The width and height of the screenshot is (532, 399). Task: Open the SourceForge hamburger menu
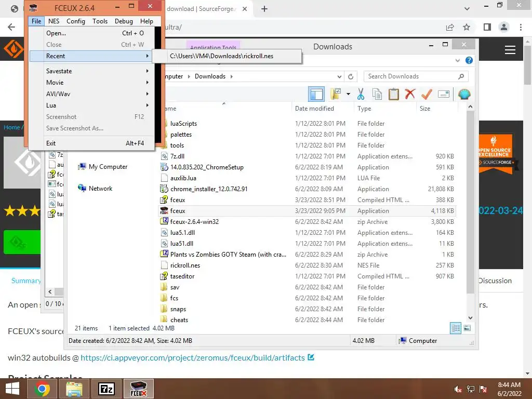tap(510, 50)
